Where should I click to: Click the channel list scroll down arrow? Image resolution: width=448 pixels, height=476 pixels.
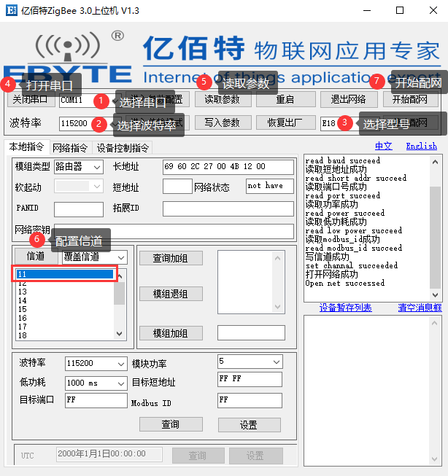120,334
